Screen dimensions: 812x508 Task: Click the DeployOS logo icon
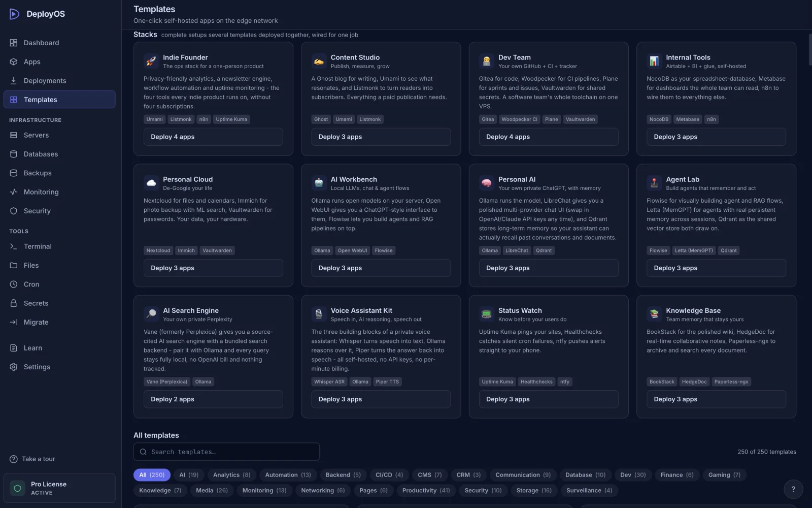(14, 14)
